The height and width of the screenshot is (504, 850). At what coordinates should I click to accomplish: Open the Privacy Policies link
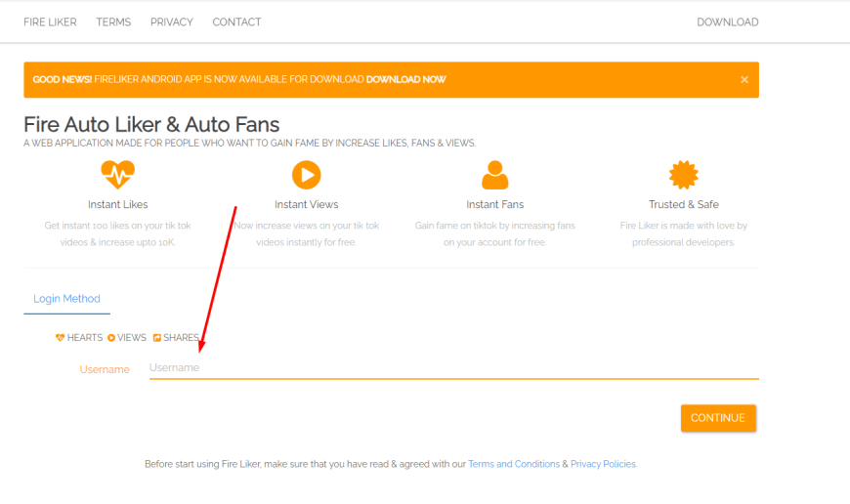(x=603, y=464)
